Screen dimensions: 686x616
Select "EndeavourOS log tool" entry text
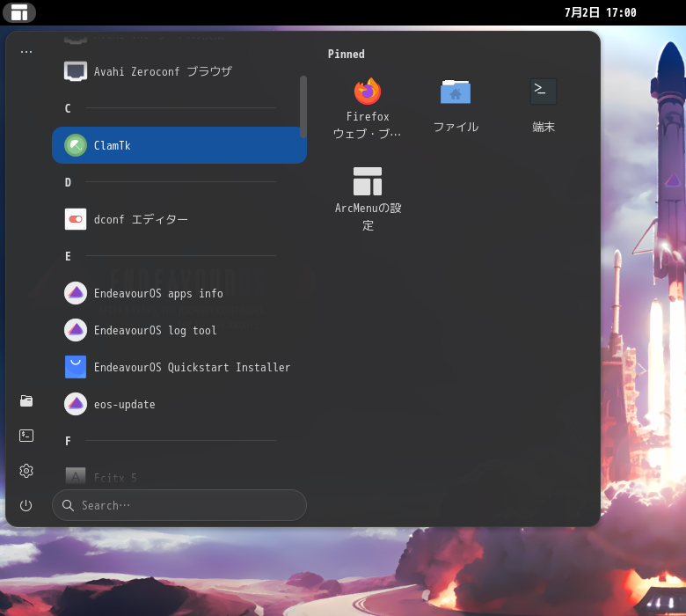coord(156,330)
